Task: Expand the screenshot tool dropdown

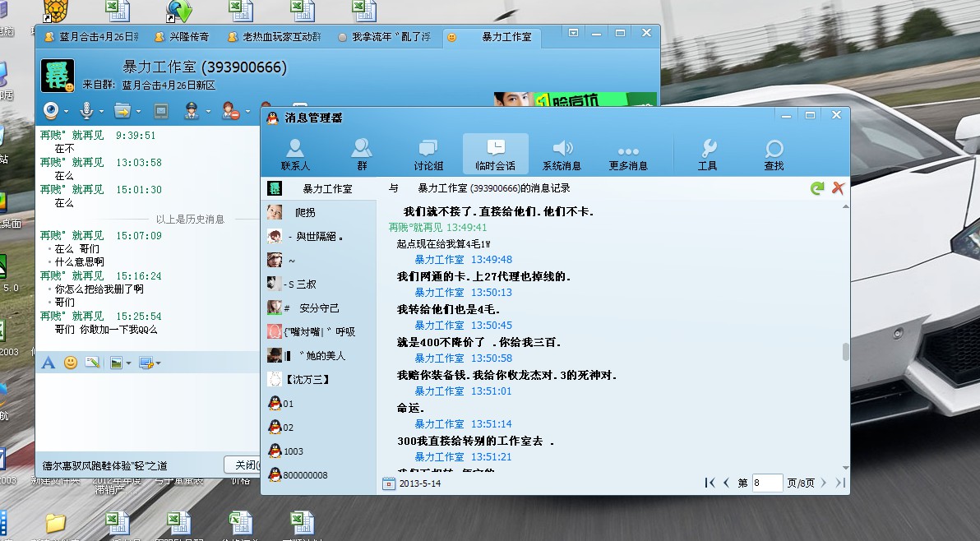Action: pyautogui.click(x=158, y=363)
